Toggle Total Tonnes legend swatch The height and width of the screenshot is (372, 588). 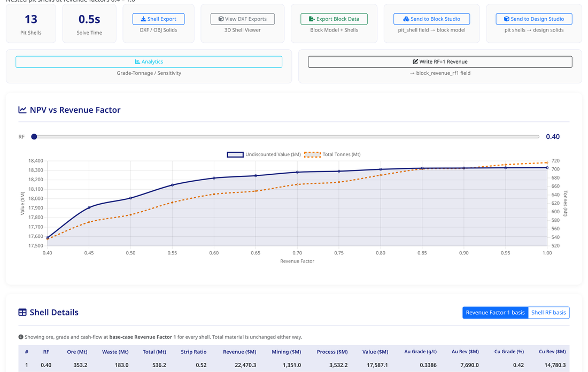(312, 154)
